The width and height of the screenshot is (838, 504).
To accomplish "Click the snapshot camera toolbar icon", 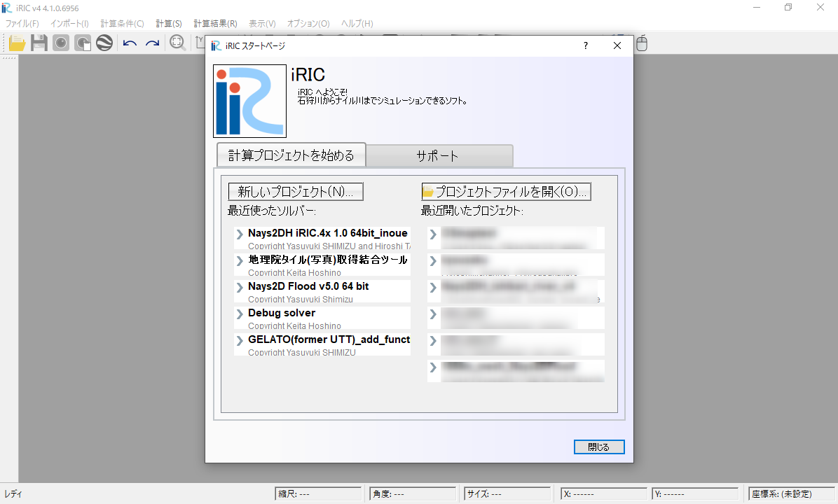I will pyautogui.click(x=61, y=43).
